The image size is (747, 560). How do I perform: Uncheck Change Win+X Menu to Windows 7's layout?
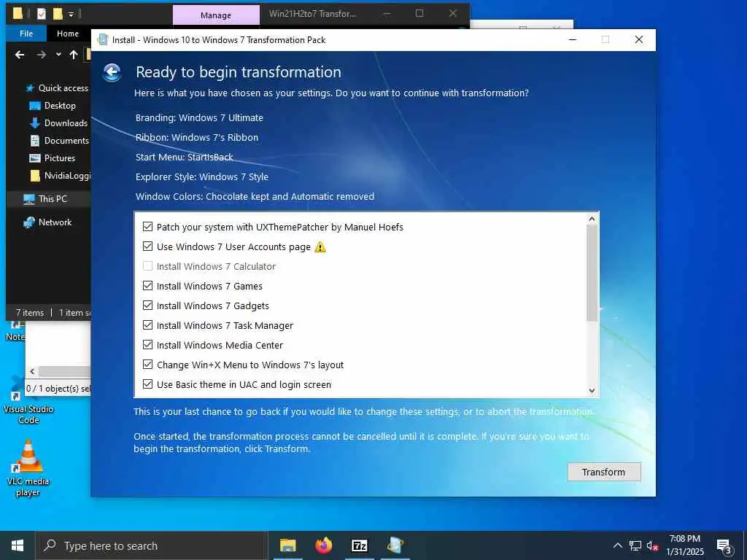147,365
